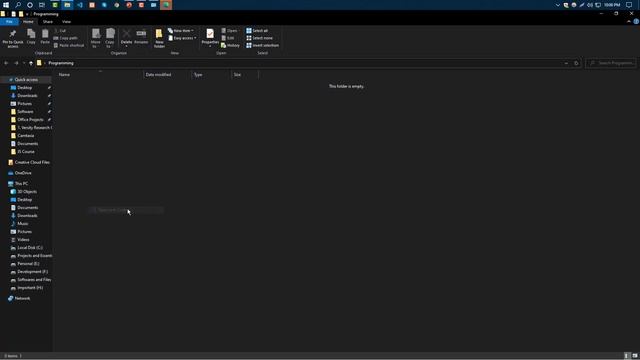
Task: Open 3D Objects under This PC
Action: tap(27, 191)
